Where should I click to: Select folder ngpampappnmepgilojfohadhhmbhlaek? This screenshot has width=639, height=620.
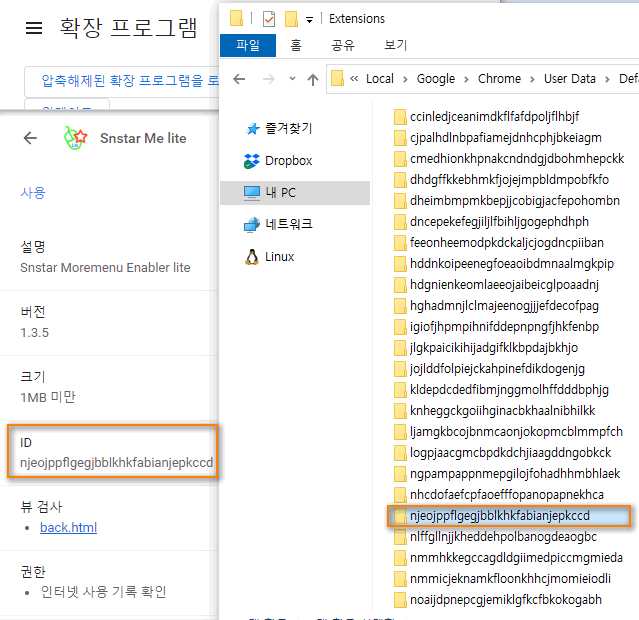[x=507, y=474]
